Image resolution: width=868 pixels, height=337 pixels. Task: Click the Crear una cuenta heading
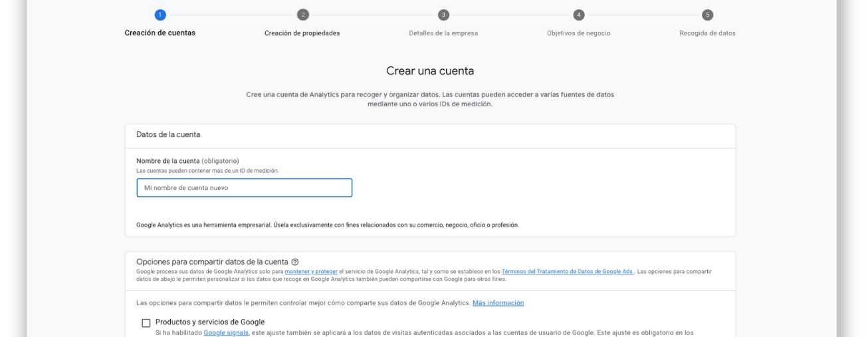pyautogui.click(x=430, y=71)
